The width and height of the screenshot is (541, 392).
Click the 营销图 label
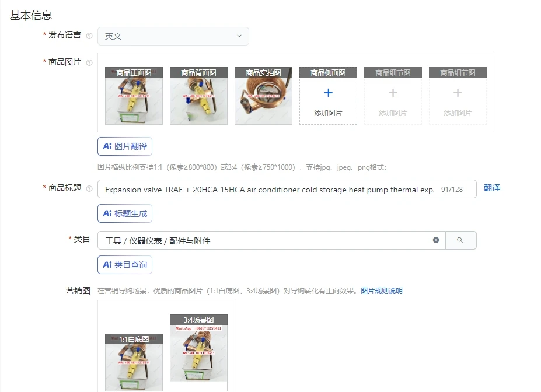pos(78,290)
